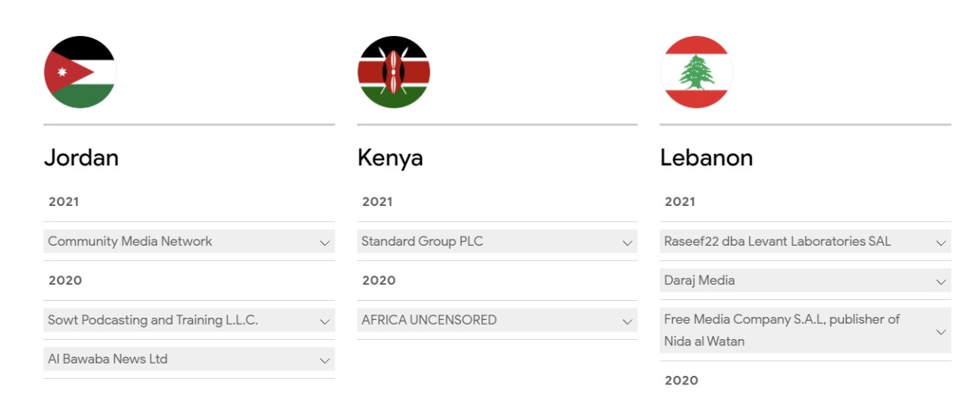Expand Free Media Company S.A.L. chevron

pyautogui.click(x=941, y=331)
